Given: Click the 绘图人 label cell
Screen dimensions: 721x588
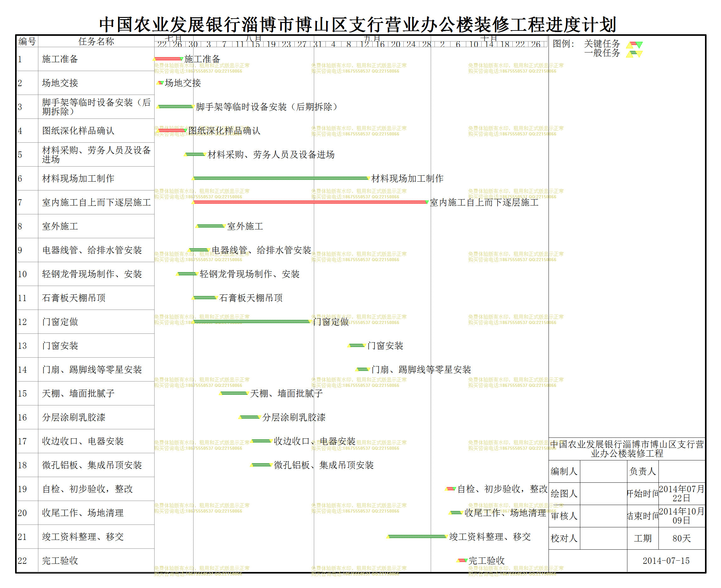Looking at the screenshot, I should coord(564,493).
